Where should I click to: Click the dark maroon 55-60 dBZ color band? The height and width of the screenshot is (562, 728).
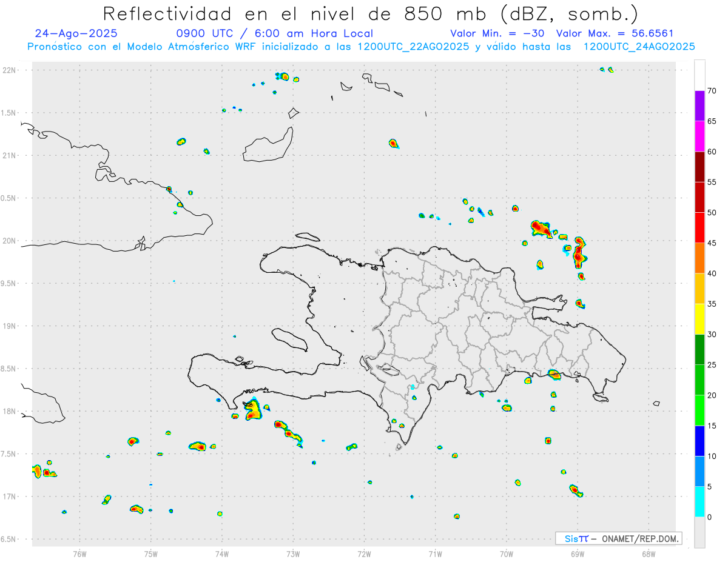[x=699, y=167]
